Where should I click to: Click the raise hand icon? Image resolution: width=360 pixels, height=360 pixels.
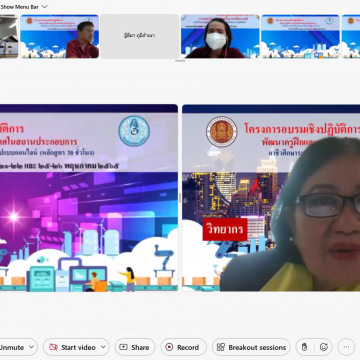(304, 347)
